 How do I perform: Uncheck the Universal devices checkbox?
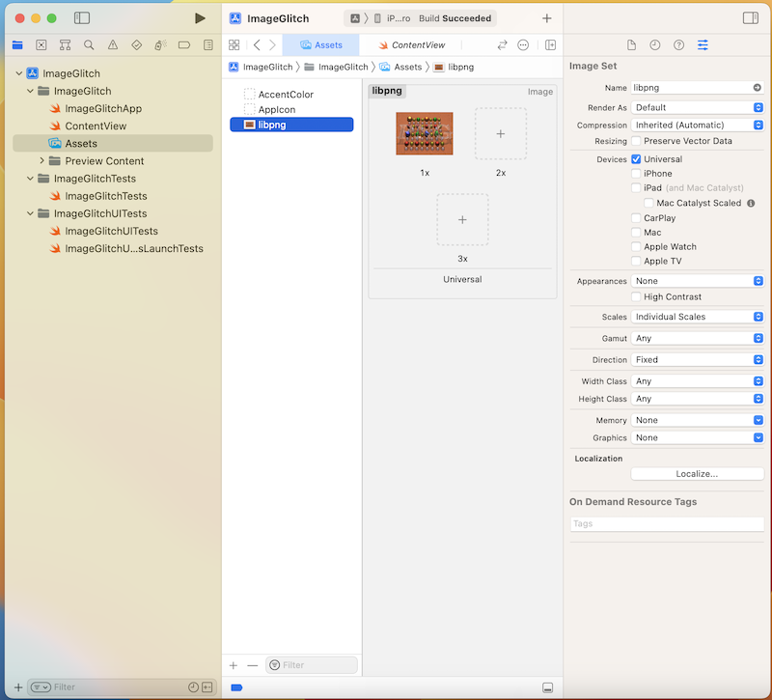[x=636, y=159]
